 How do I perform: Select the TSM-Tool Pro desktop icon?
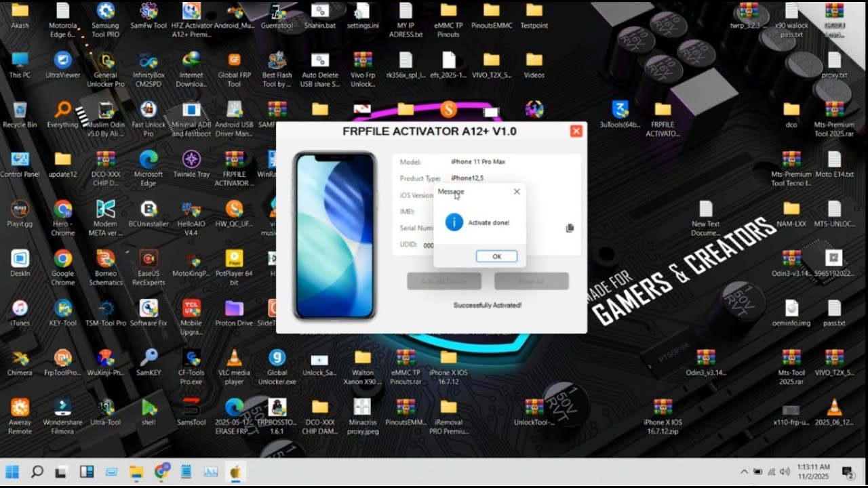tap(105, 313)
